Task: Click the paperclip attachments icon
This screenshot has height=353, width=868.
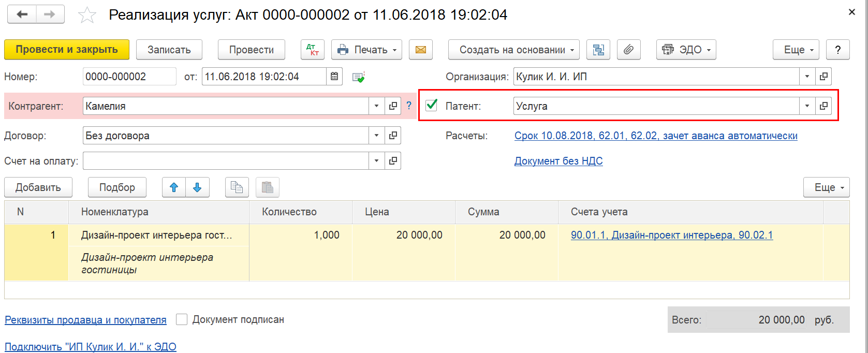Action: [x=628, y=50]
